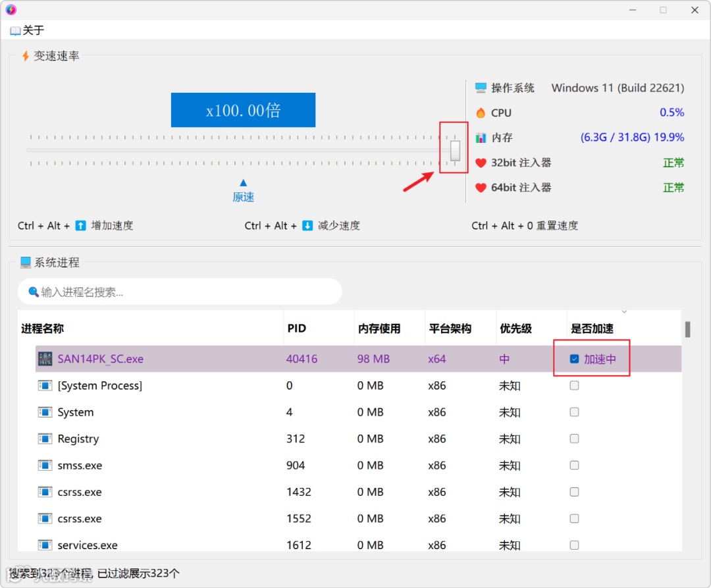Open the 关于 menu
The height and width of the screenshot is (588, 711).
click(x=27, y=30)
